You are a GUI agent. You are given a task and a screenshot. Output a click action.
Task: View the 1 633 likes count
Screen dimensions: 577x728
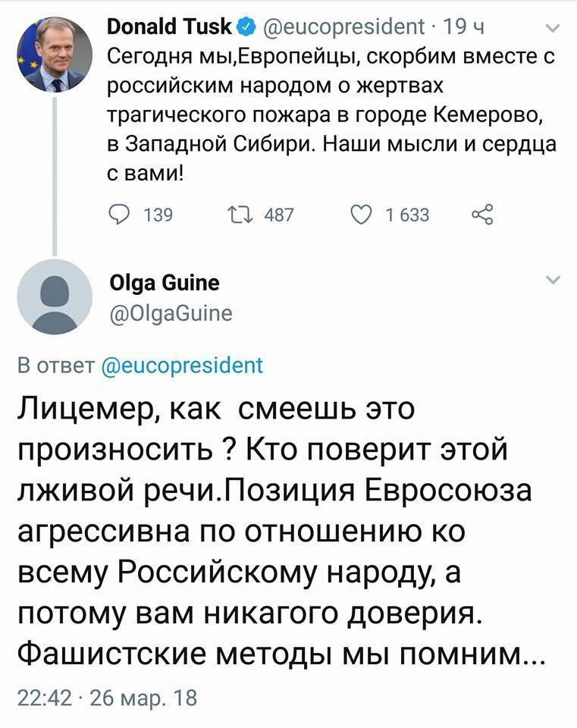click(x=407, y=216)
